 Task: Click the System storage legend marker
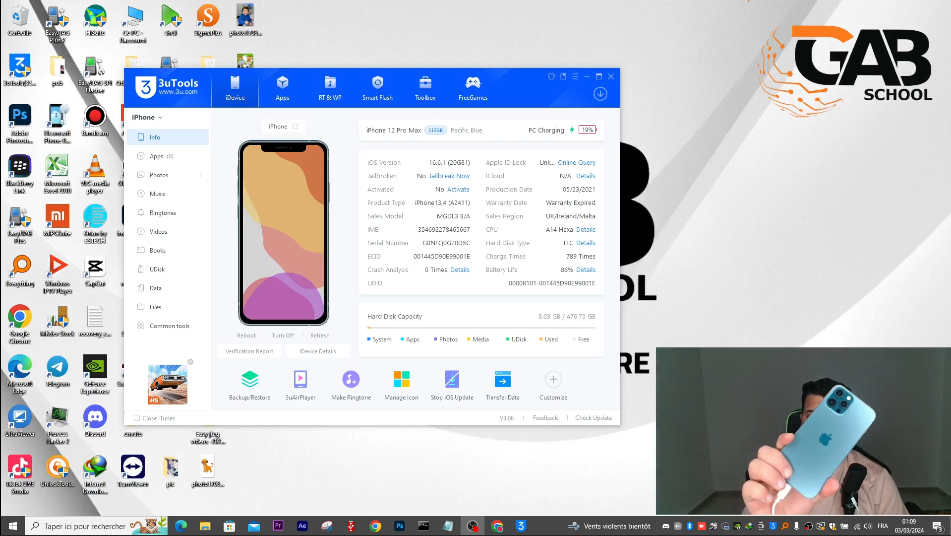click(x=369, y=339)
